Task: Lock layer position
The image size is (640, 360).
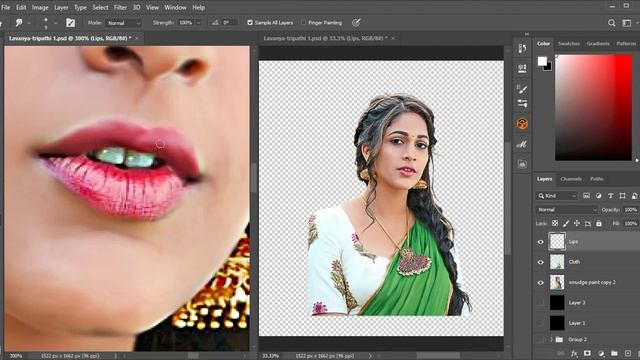Action: point(577,223)
